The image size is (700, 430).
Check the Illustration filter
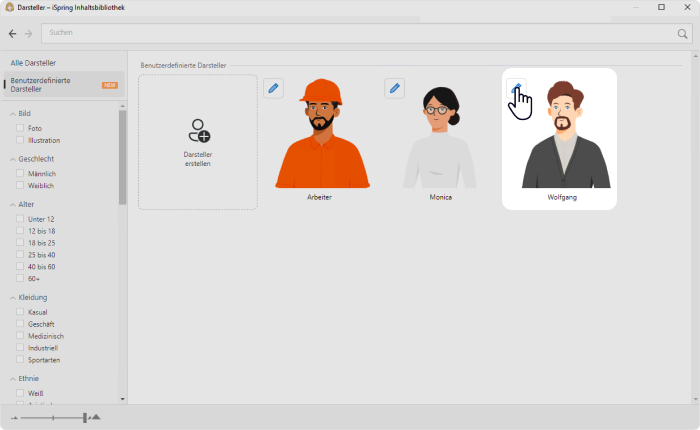pyautogui.click(x=20, y=140)
